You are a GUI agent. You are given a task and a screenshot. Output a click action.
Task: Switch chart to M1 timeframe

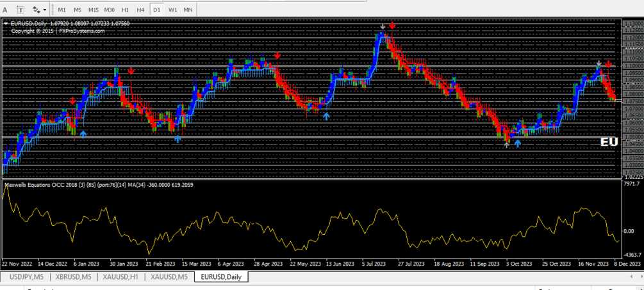pos(62,9)
